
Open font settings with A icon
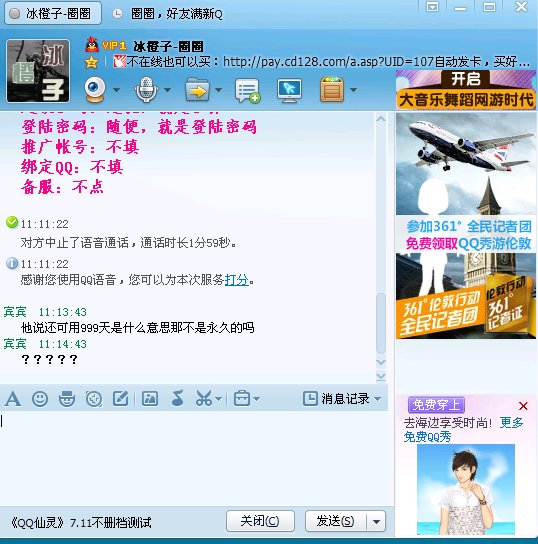pyautogui.click(x=13, y=399)
